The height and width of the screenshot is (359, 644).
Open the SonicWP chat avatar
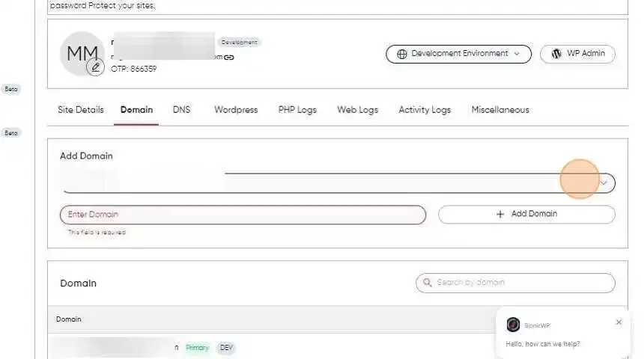tap(513, 325)
